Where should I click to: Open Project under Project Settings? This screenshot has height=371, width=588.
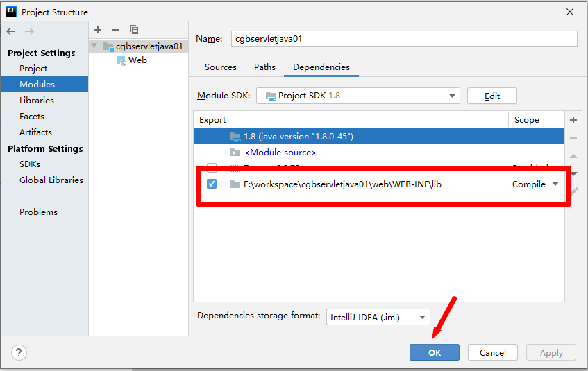click(x=33, y=69)
